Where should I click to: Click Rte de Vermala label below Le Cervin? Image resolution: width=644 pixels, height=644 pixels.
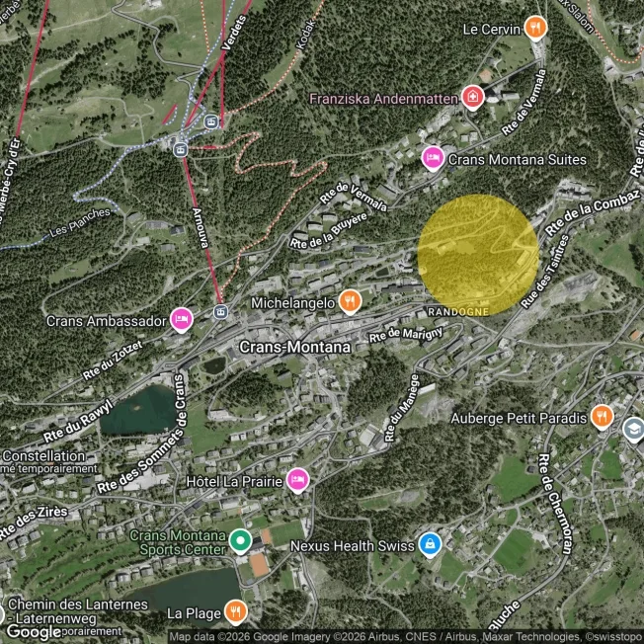click(524, 103)
